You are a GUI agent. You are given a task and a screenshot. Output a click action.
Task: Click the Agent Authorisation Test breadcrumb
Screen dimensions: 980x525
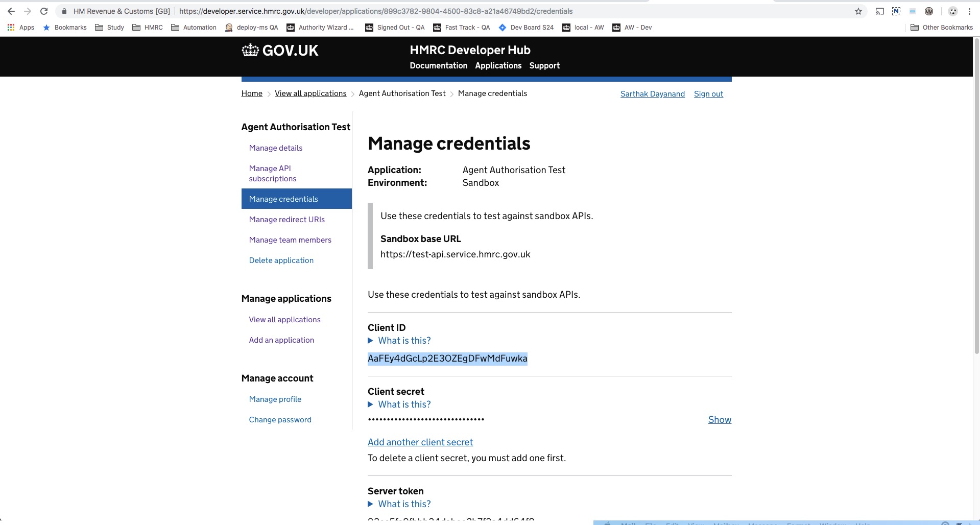point(402,93)
